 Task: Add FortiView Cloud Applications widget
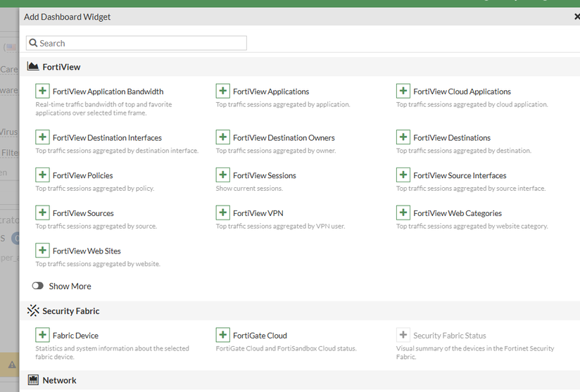pos(403,91)
